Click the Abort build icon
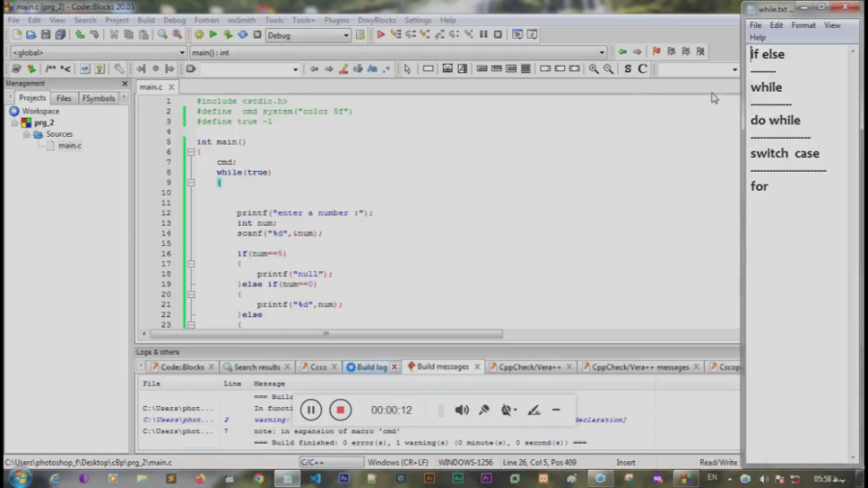The image size is (868, 488). [x=257, y=35]
